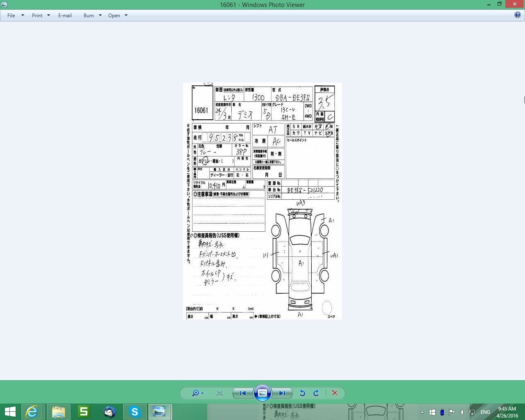Click the auction sheet image

pos(262,201)
